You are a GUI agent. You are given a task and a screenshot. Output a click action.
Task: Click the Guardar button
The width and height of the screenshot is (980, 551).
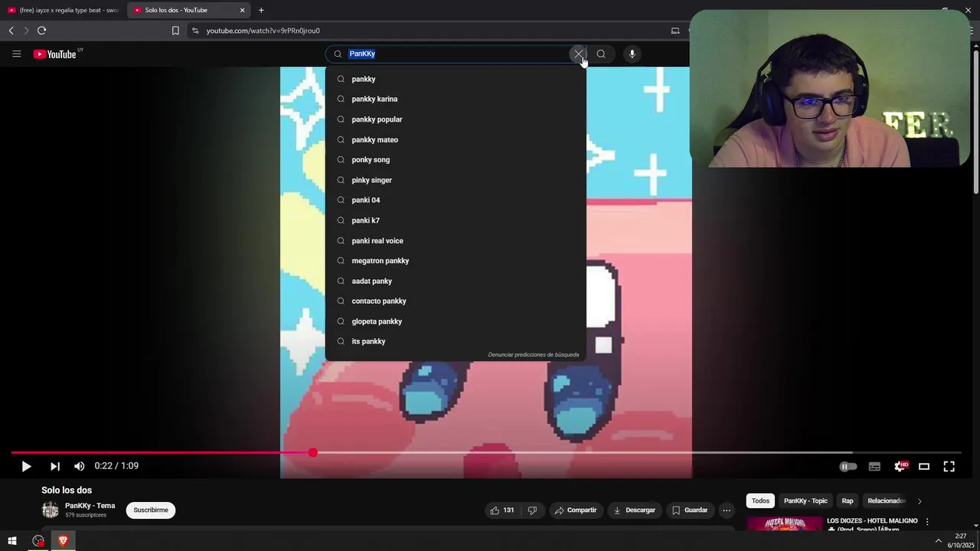(689, 510)
